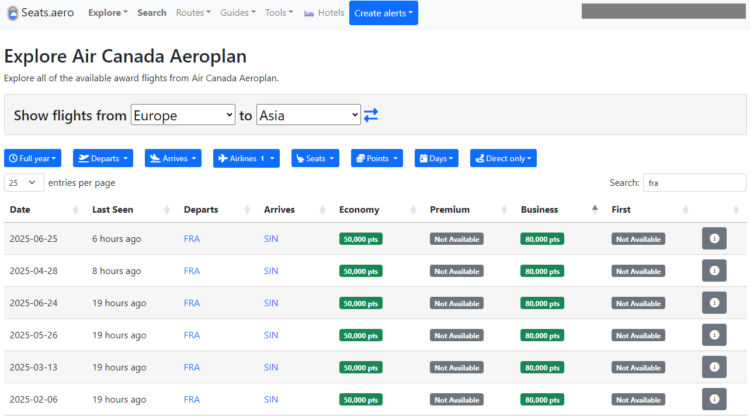This screenshot has height=416, width=750.
Task: Open the Guides menu in navbar
Action: [238, 13]
